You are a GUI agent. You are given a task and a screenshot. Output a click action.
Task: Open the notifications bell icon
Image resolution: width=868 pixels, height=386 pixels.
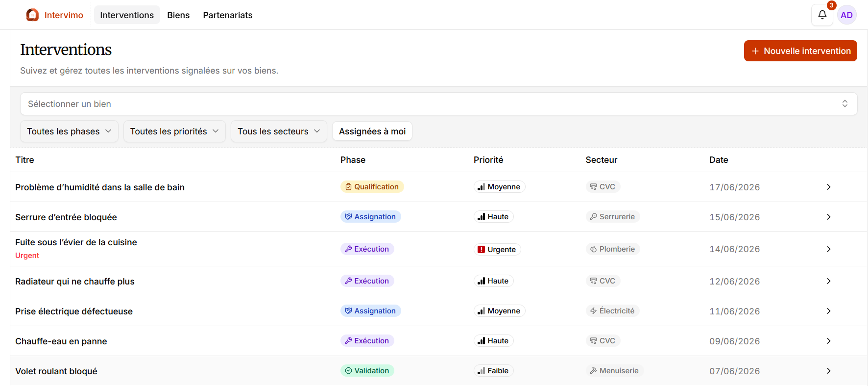[822, 15]
